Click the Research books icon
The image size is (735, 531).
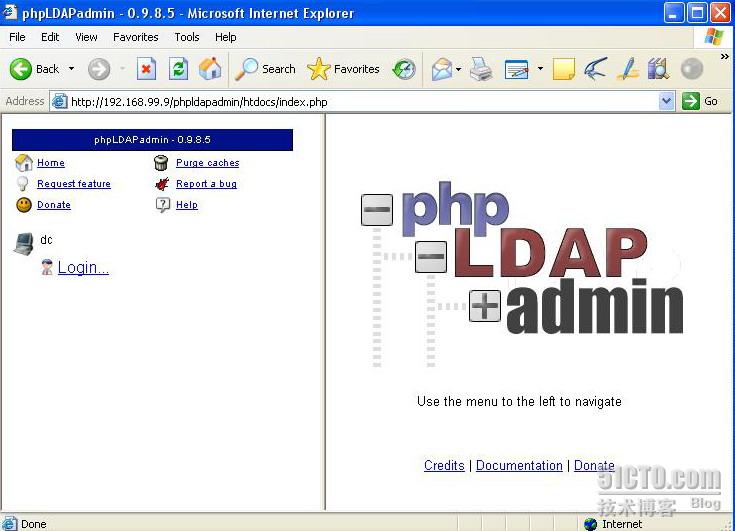(659, 69)
